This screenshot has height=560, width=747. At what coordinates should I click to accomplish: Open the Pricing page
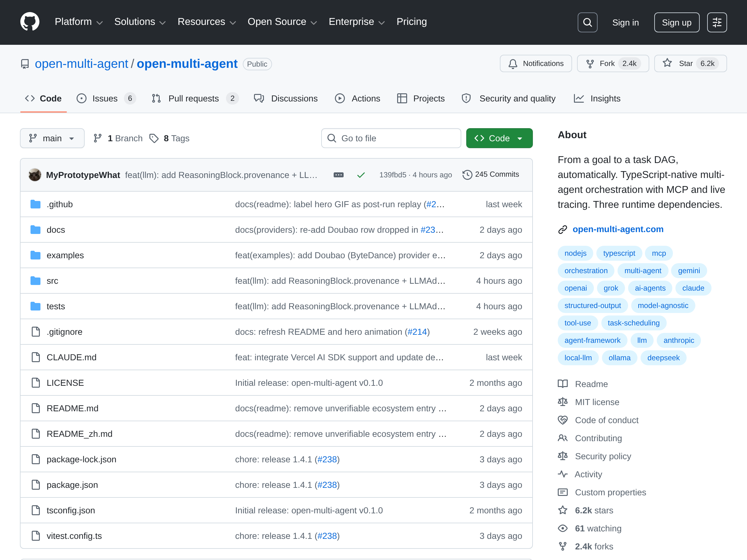[412, 22]
